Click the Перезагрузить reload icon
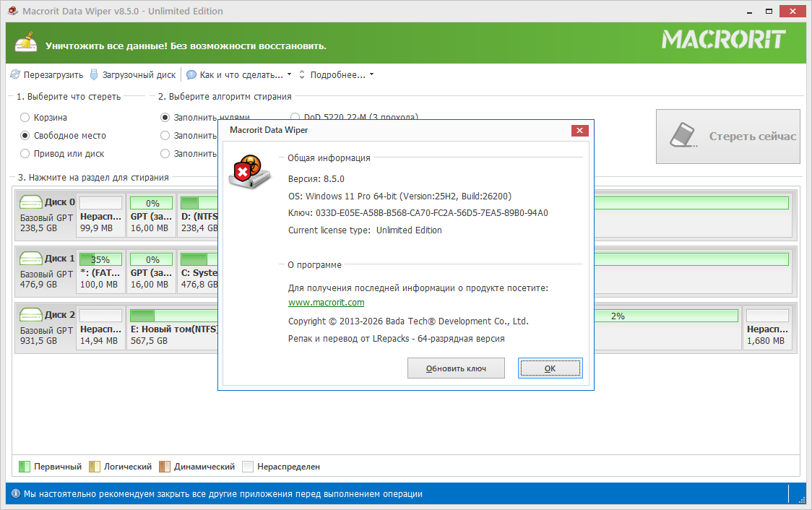Image resolution: width=812 pixels, height=510 pixels. [x=15, y=74]
